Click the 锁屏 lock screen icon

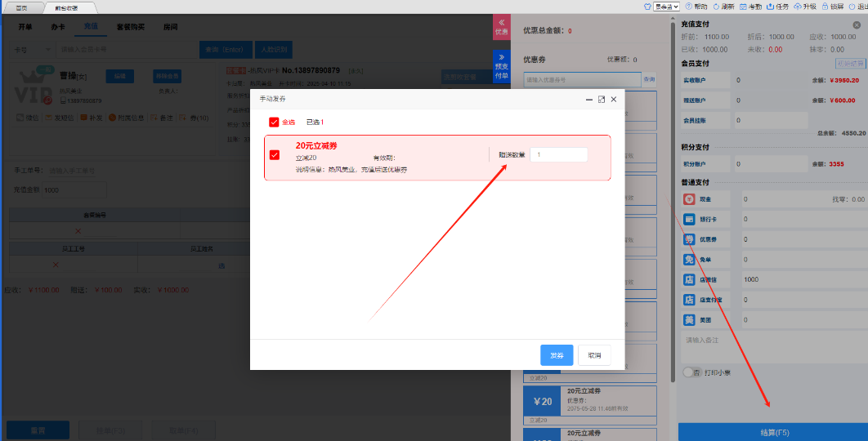(x=825, y=6)
